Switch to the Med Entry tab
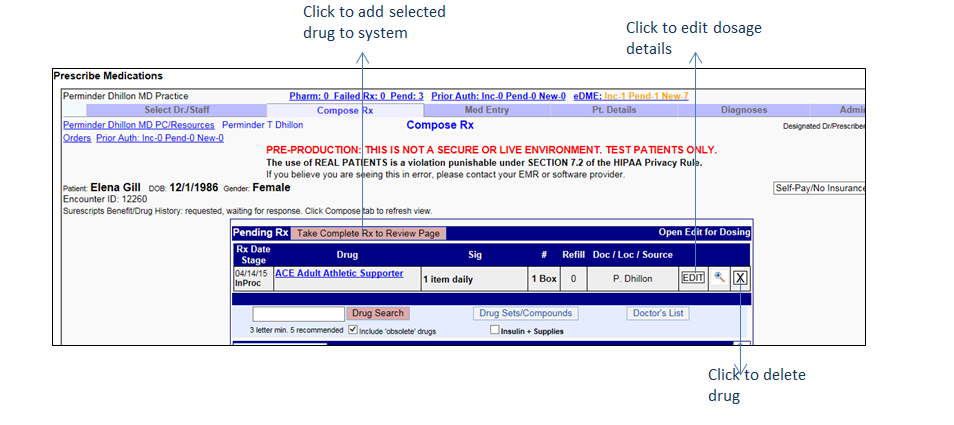This screenshot has height=425, width=954. point(487,110)
